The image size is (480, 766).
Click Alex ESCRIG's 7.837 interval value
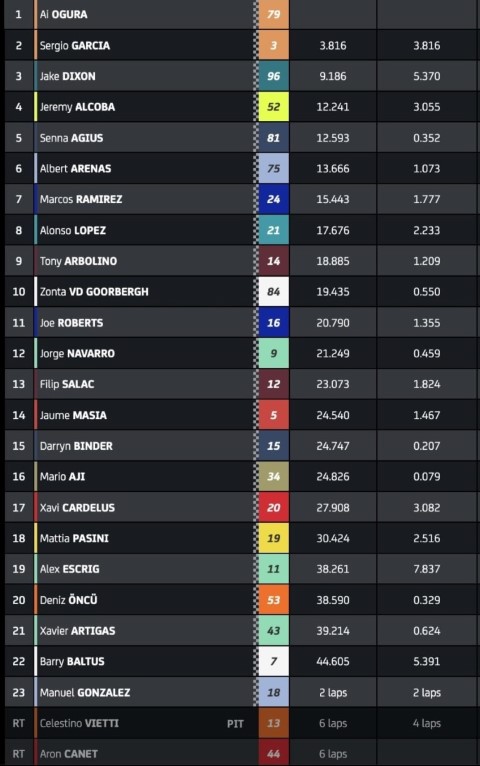(427, 569)
